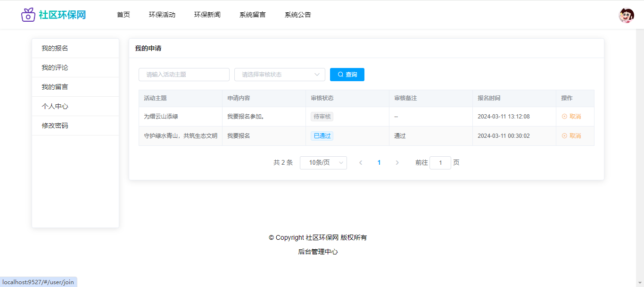Click the 后台管理中心 footer link
The image size is (644, 287).
coord(318,252)
